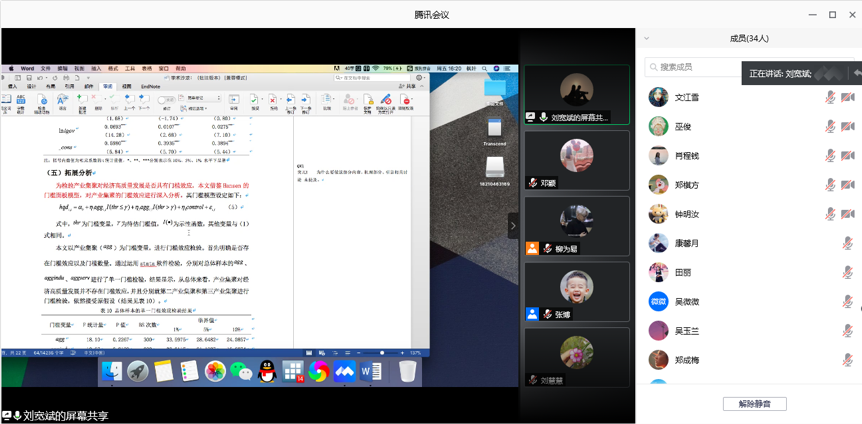Image resolution: width=862 pixels, height=424 pixels.
Task: Collapse the speaking notification with its arrow
Action: tap(856, 74)
